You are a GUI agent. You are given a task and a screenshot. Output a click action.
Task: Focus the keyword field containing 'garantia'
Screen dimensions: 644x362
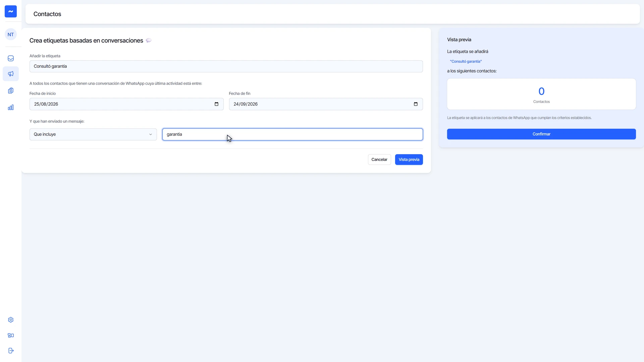click(x=292, y=134)
